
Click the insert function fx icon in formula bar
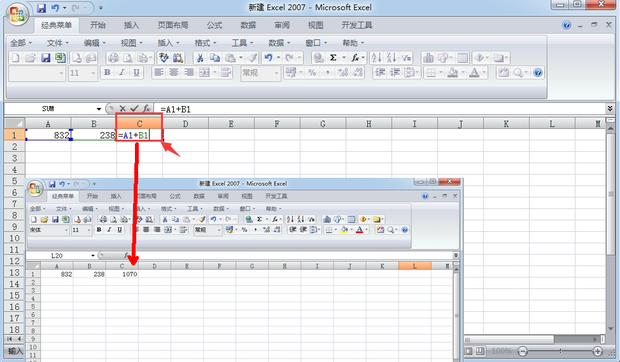coord(146,108)
